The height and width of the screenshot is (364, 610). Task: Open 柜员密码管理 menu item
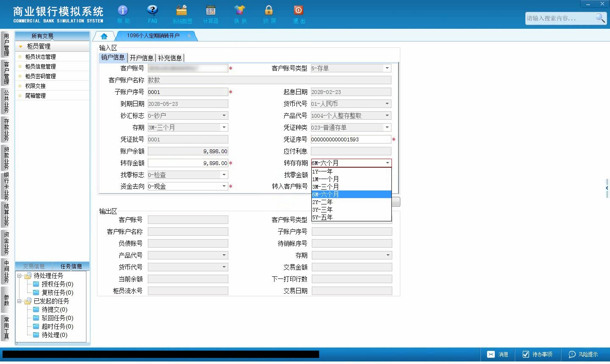pyautogui.click(x=40, y=76)
